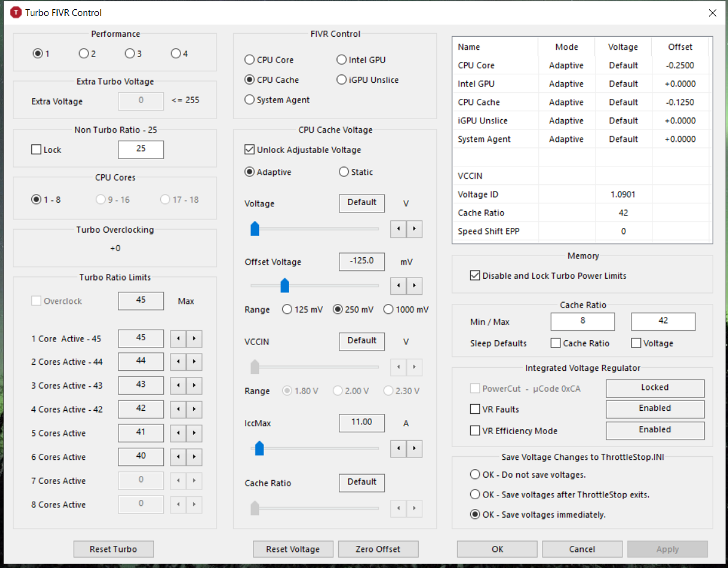Click the VR Efficiency Mode Enabled button
This screenshot has height=568, width=728.
click(654, 430)
